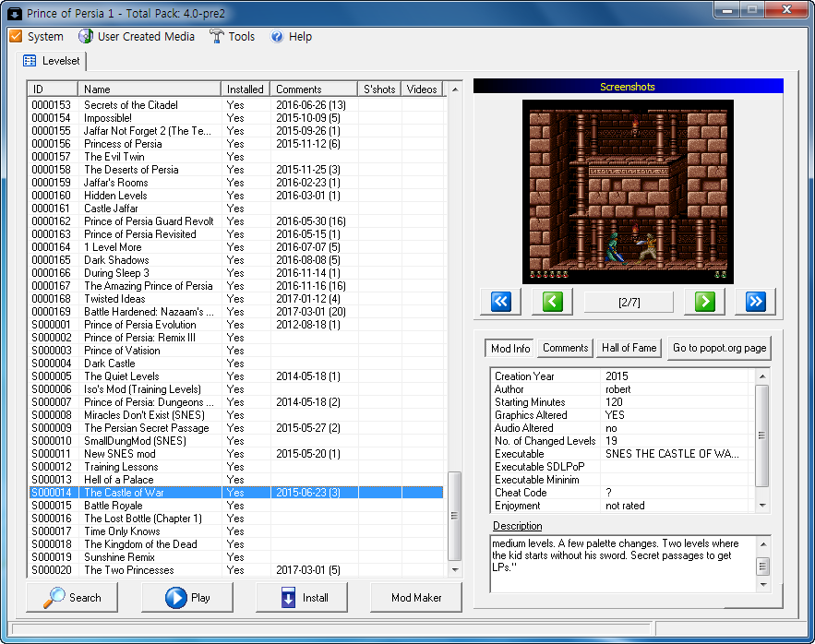
Task: Click Go to popot.org page button
Action: [x=719, y=348]
